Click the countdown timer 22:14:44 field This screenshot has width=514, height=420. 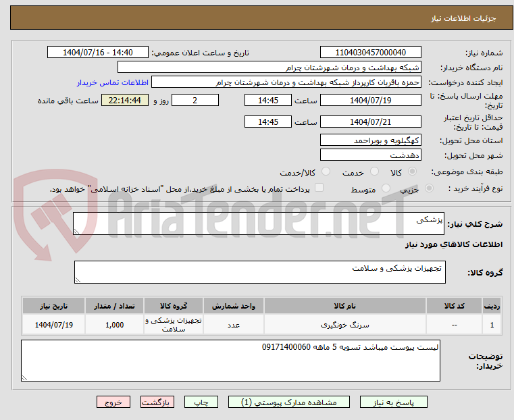pos(125,100)
